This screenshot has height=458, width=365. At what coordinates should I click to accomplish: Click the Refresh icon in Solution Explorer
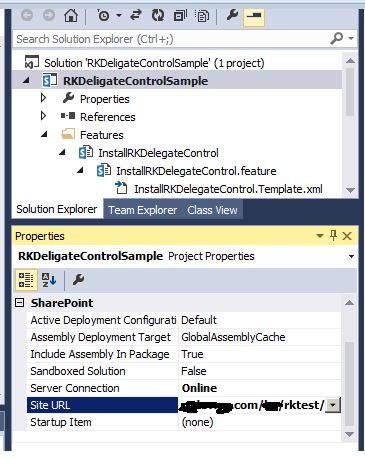coord(158,15)
